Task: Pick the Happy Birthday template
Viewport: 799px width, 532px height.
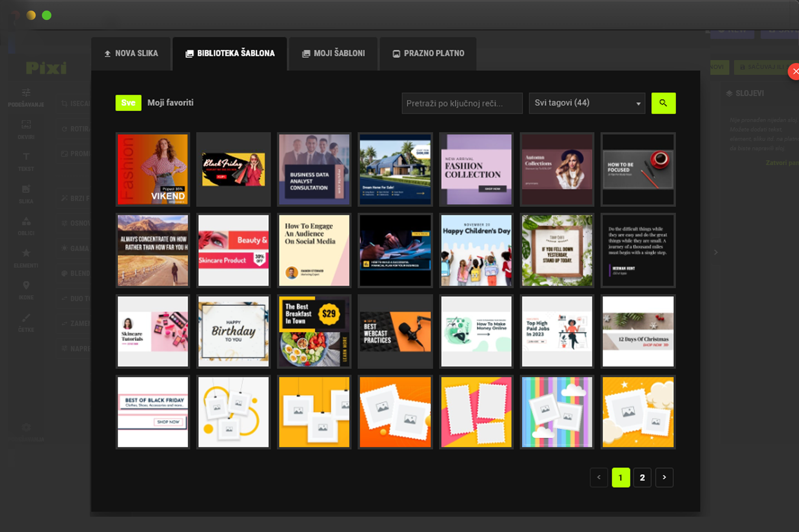Action: [x=233, y=331]
